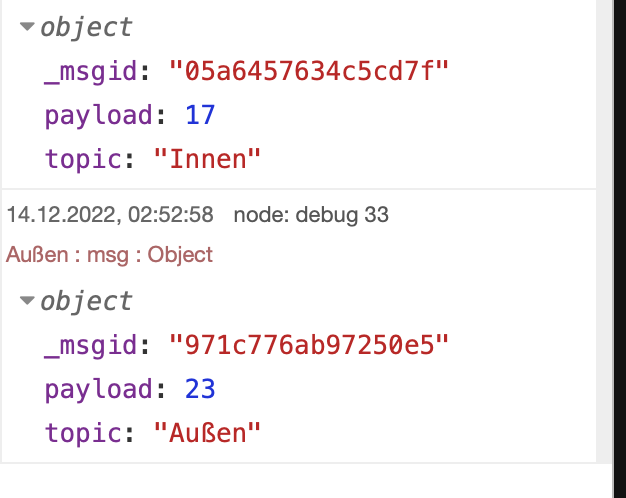Click the "Außen : msg : Object" header
Viewport: 626px width, 498px height.
coord(110,254)
